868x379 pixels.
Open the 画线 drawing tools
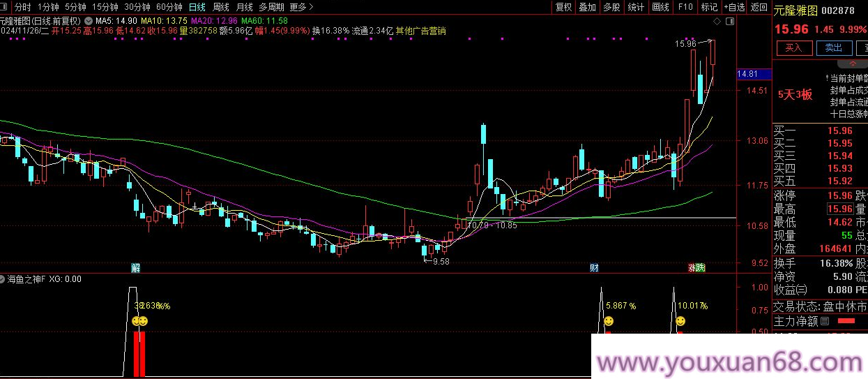pyautogui.click(x=660, y=7)
